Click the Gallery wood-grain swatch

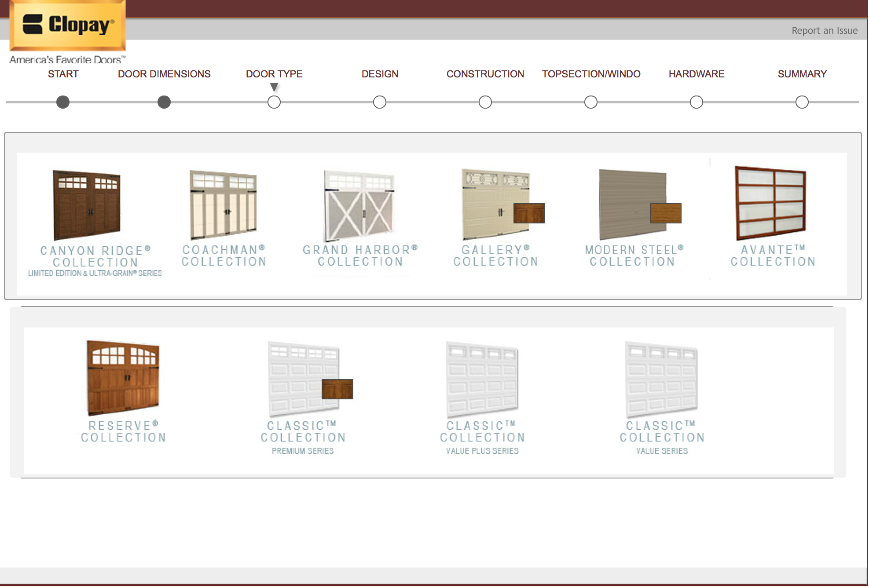tap(529, 213)
